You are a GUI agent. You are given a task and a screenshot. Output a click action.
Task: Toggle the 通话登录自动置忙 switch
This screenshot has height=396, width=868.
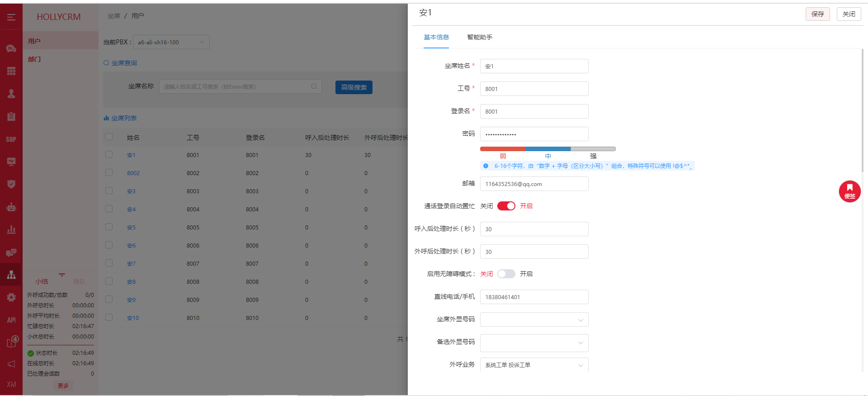[506, 206]
